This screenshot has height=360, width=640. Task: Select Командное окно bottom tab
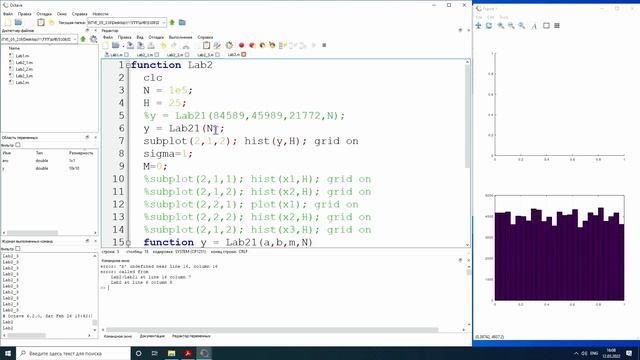[118, 336]
